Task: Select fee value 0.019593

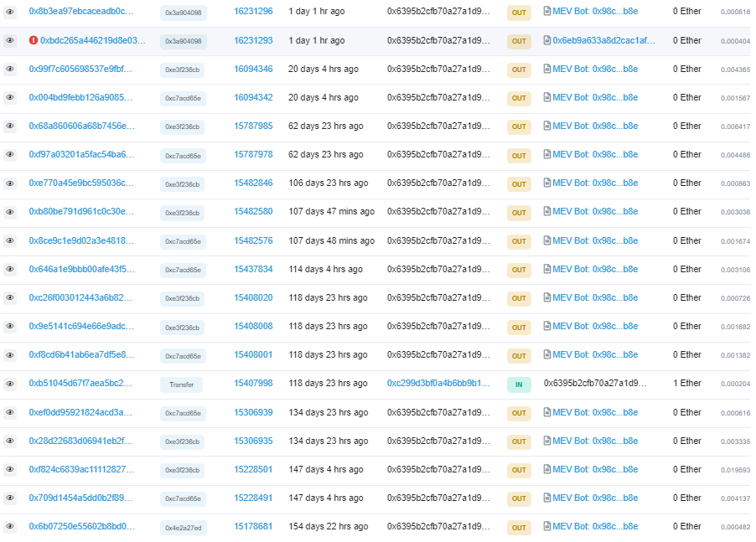Action: pos(735,470)
